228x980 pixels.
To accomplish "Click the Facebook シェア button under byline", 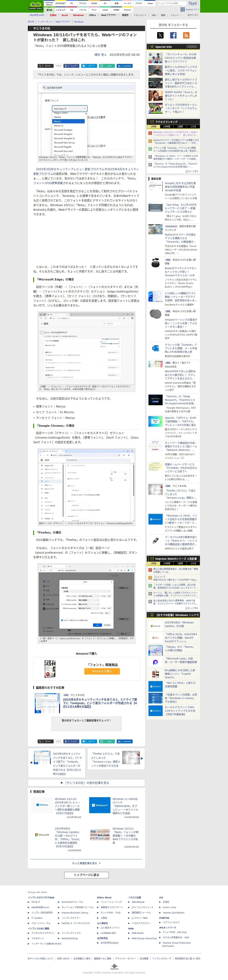I will [71, 66].
